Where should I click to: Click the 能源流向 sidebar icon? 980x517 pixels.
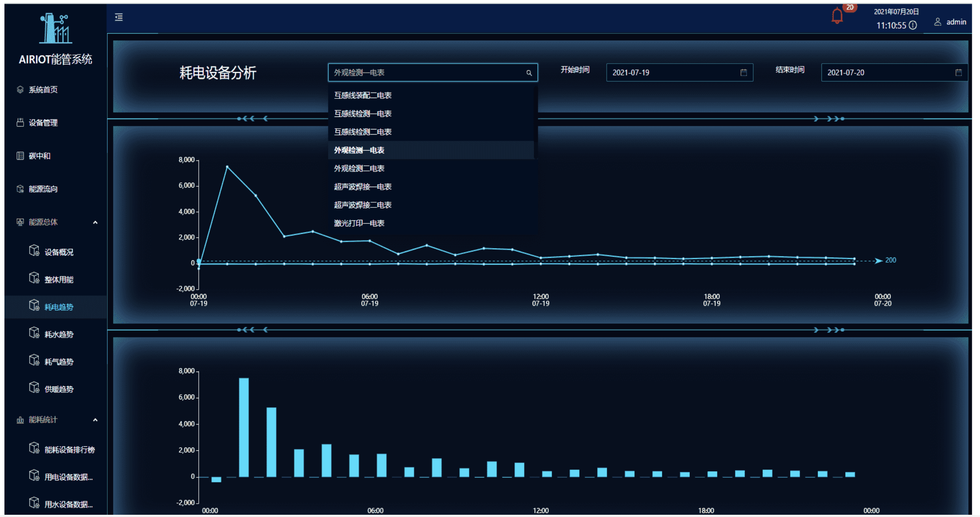pyautogui.click(x=20, y=189)
